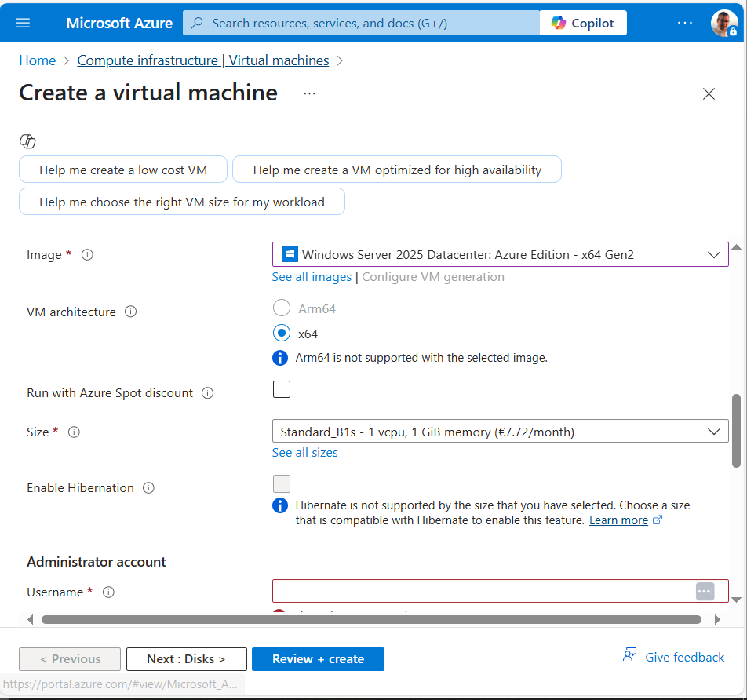
Task: Enable Run with Azure Spot discount checkbox
Action: click(281, 389)
